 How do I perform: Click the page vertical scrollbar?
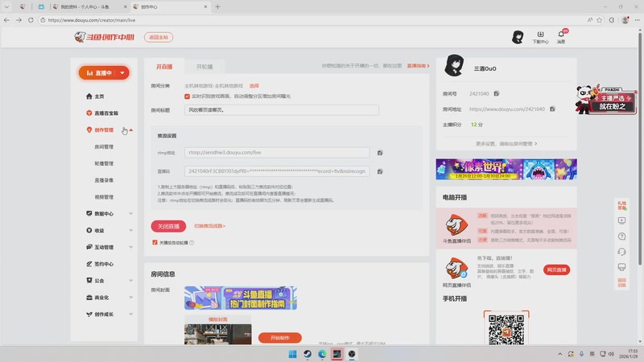[640, 148]
